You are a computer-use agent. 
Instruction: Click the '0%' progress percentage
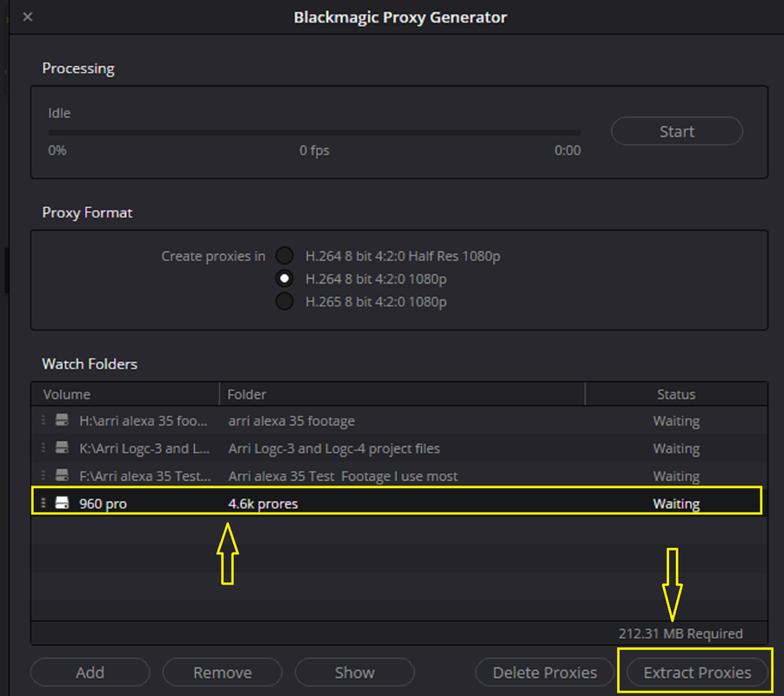pos(57,151)
